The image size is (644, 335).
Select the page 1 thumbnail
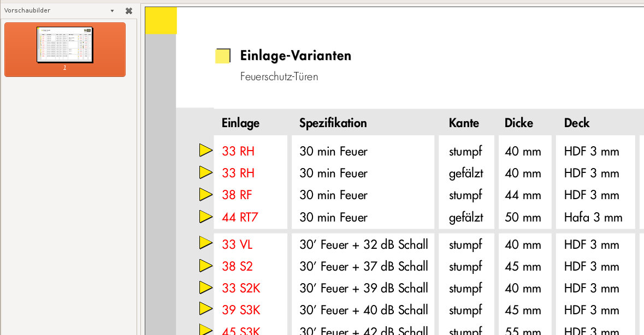point(65,45)
